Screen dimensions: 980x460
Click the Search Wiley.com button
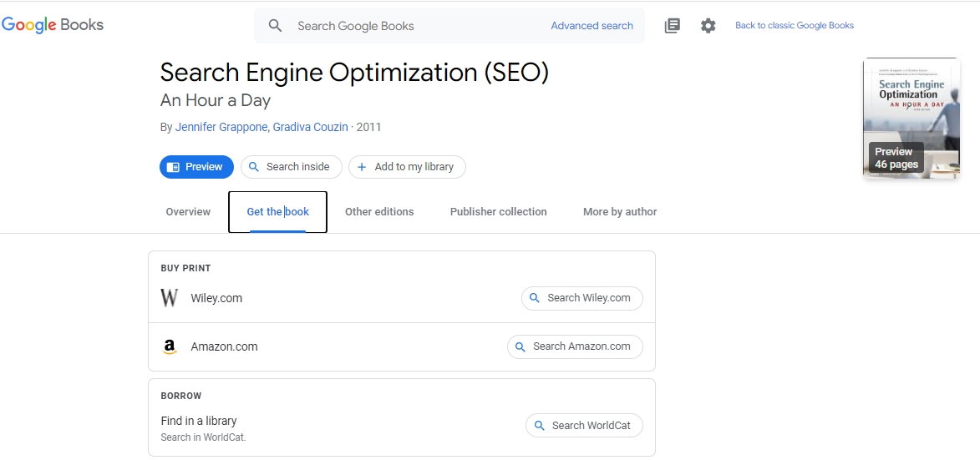coord(581,298)
